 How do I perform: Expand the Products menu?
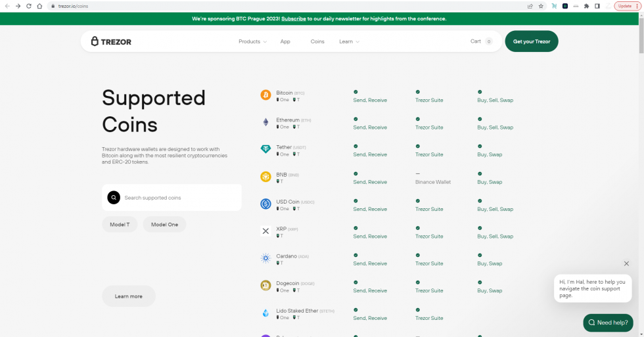click(252, 41)
